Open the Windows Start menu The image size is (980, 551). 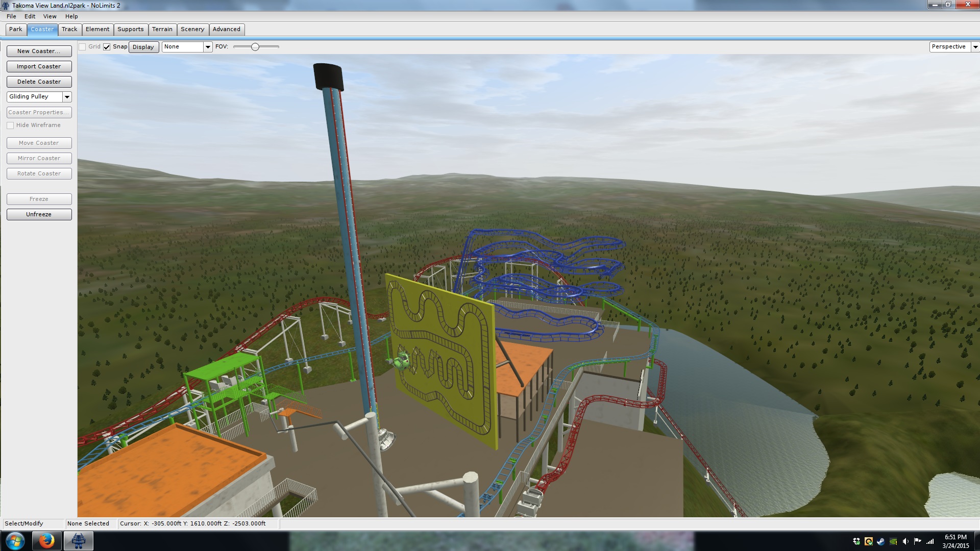point(15,541)
